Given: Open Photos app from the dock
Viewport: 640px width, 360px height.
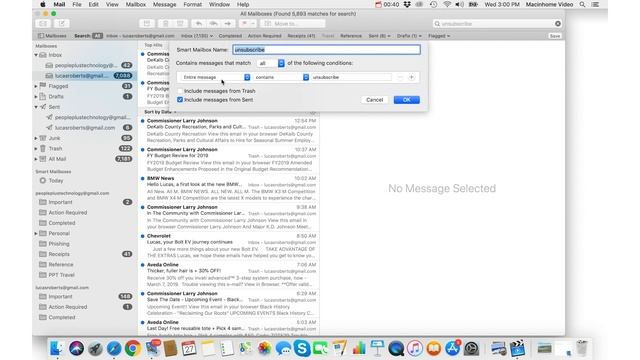Looking at the screenshot, I should [264, 348].
